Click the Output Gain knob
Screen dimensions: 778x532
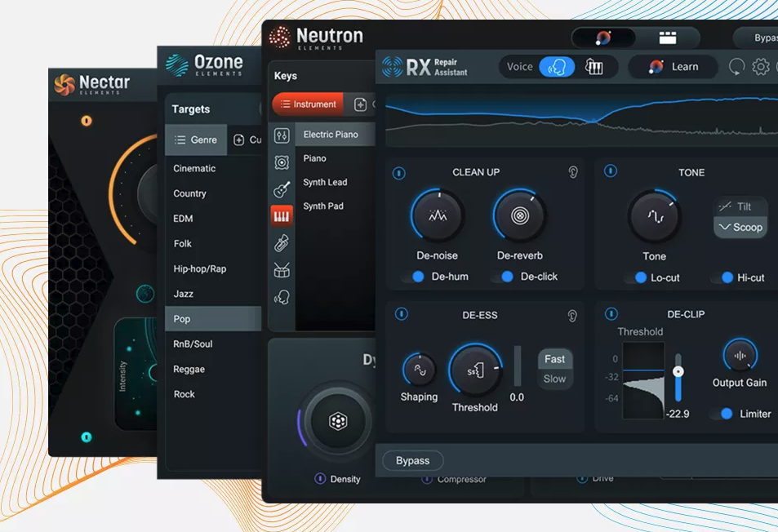pyautogui.click(x=740, y=356)
